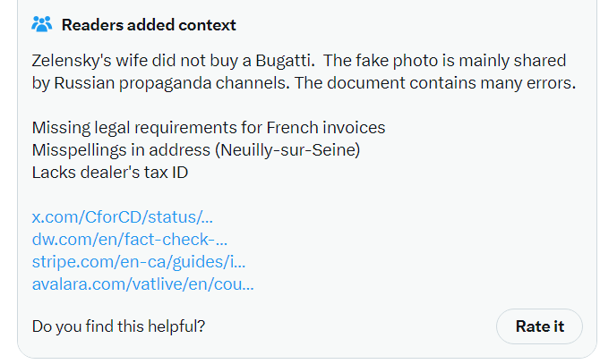Visit the avalara.com/vatlive link
600x364 pixels.
coord(142,284)
